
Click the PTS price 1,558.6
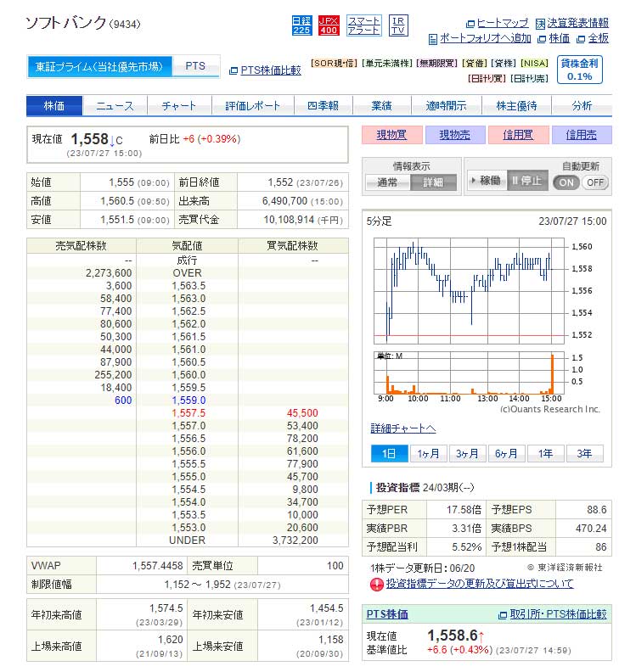coord(453,636)
